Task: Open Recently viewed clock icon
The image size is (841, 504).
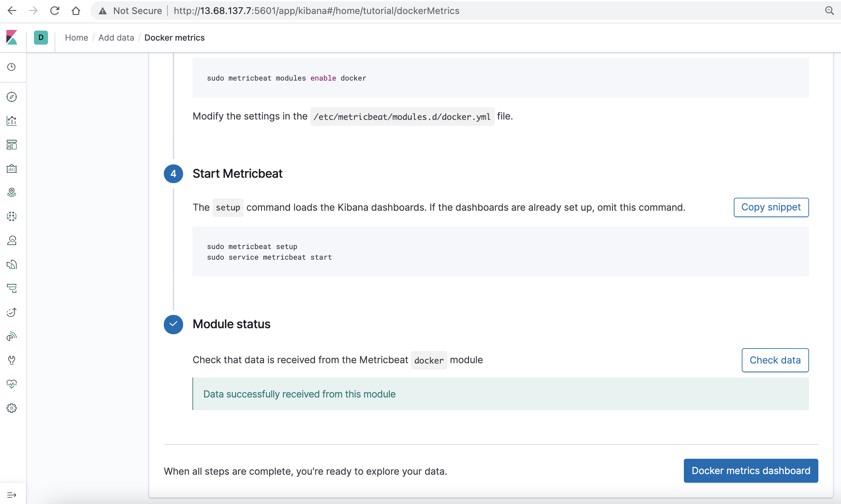Action: (x=12, y=67)
